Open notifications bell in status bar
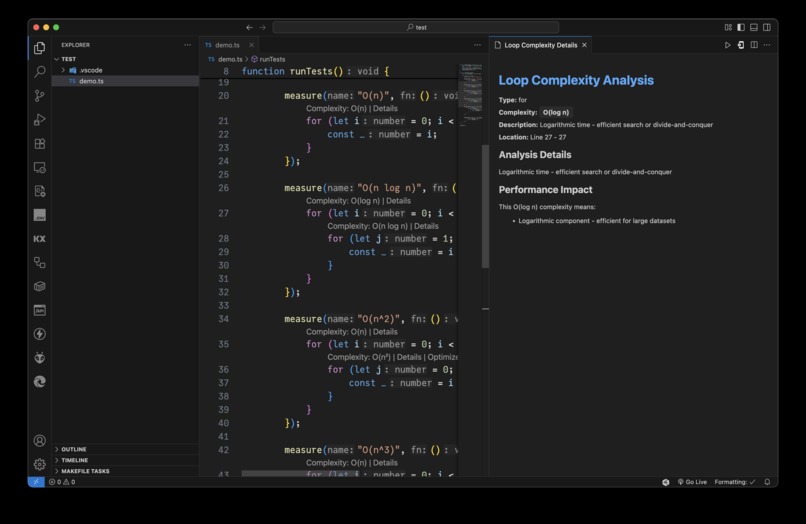The height and width of the screenshot is (524, 806). pyautogui.click(x=767, y=482)
